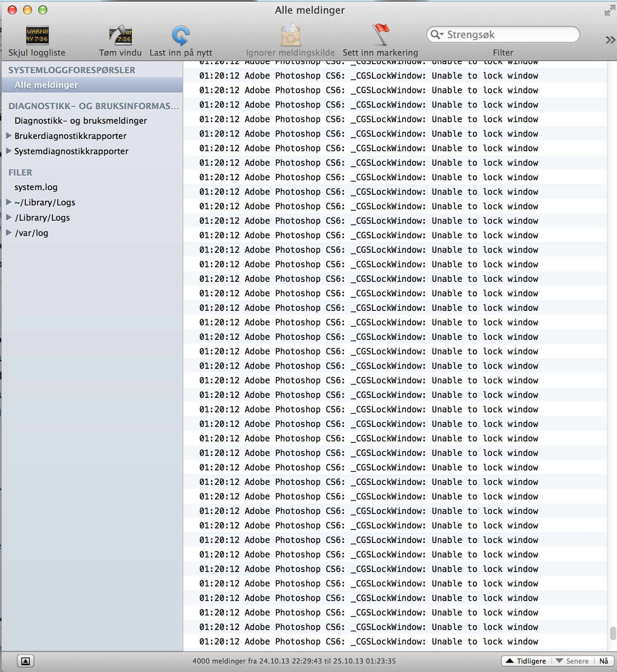Click the SYSTEMLOGGFORESPØRSLER section header
The image size is (617, 672).
[x=72, y=70]
